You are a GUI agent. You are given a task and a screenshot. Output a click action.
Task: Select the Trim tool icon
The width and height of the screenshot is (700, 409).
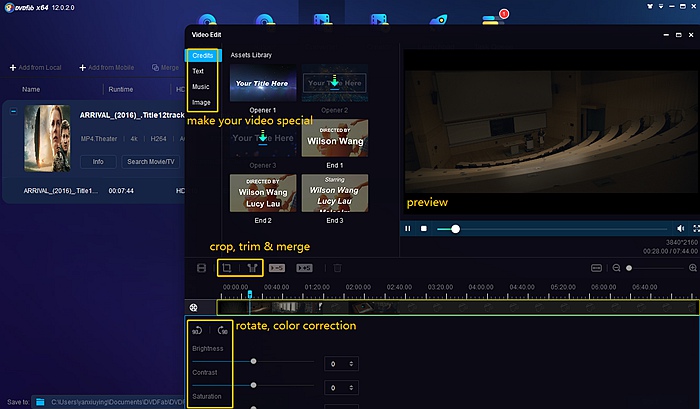click(x=253, y=268)
